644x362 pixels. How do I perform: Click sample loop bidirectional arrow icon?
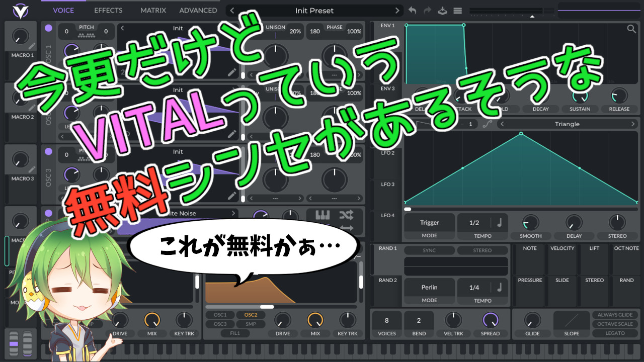(346, 228)
